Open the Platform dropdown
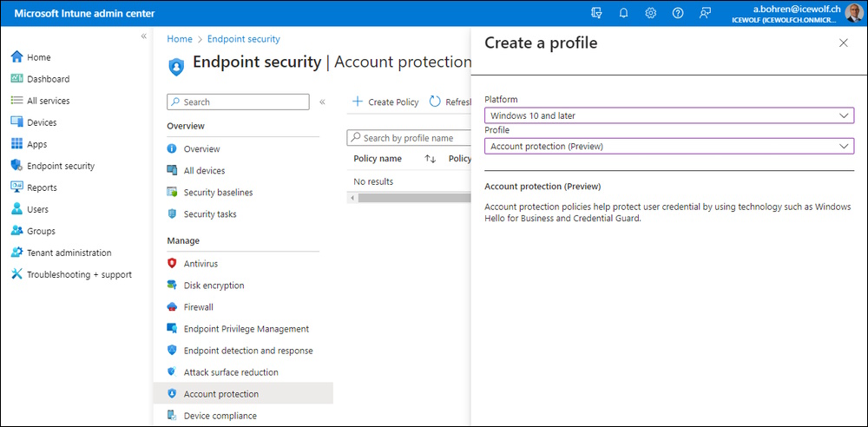The width and height of the screenshot is (868, 427). point(669,115)
